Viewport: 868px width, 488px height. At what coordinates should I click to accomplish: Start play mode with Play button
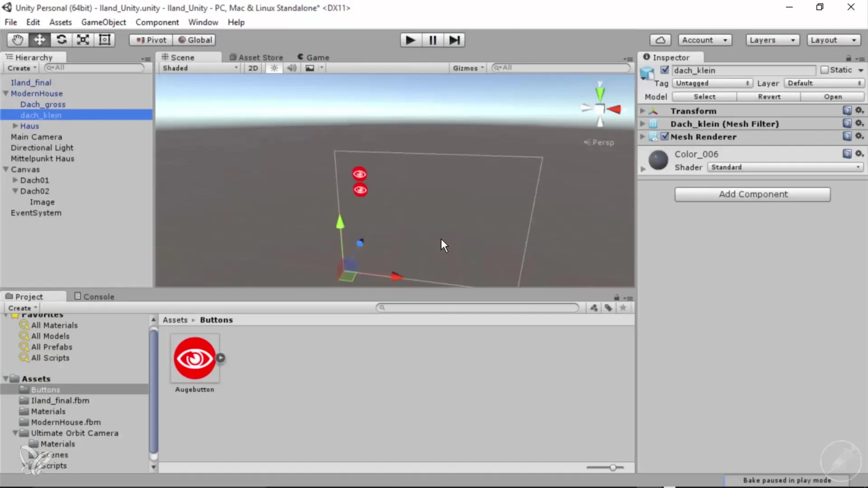(x=410, y=40)
